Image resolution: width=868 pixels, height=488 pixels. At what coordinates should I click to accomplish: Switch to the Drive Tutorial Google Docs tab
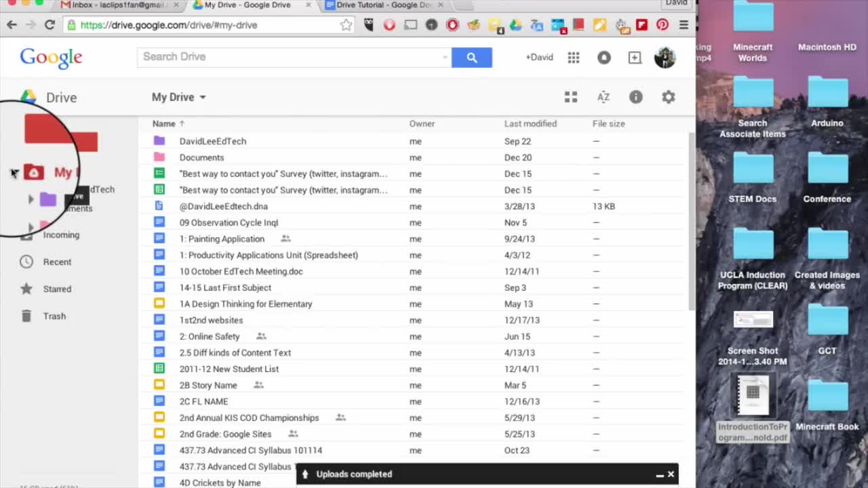tap(383, 5)
